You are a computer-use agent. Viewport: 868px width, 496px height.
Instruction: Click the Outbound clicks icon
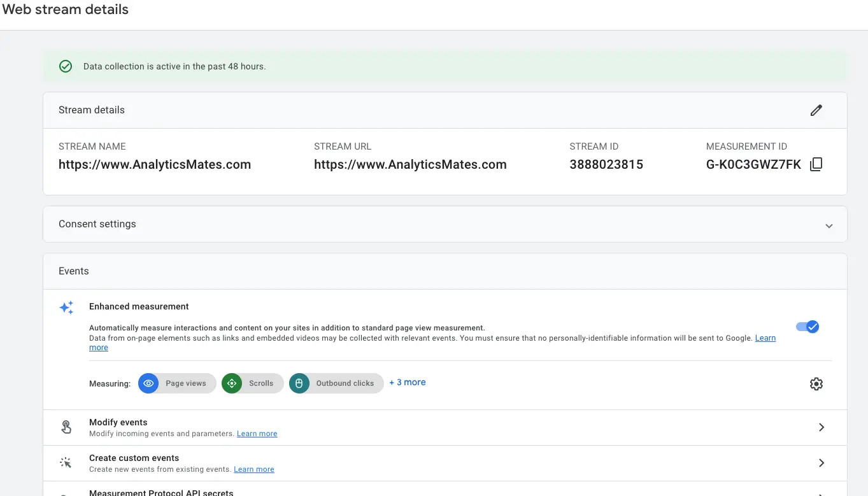click(x=299, y=383)
